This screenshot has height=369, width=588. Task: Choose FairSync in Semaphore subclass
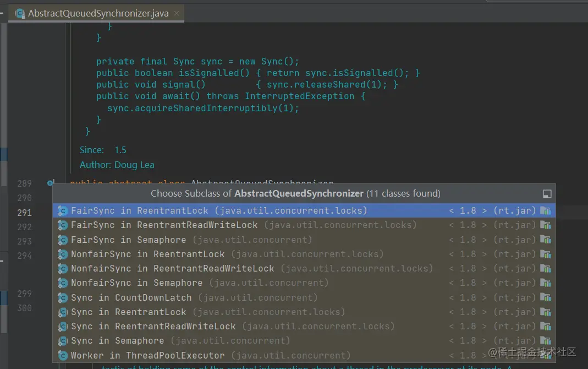(x=304, y=240)
